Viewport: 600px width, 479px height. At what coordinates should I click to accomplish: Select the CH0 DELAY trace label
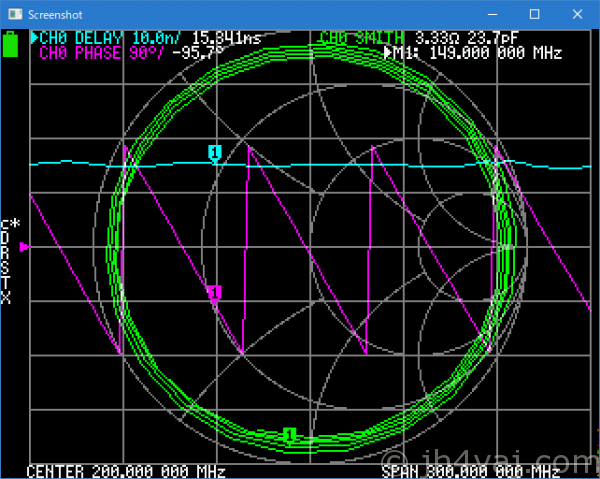pyautogui.click(x=84, y=38)
